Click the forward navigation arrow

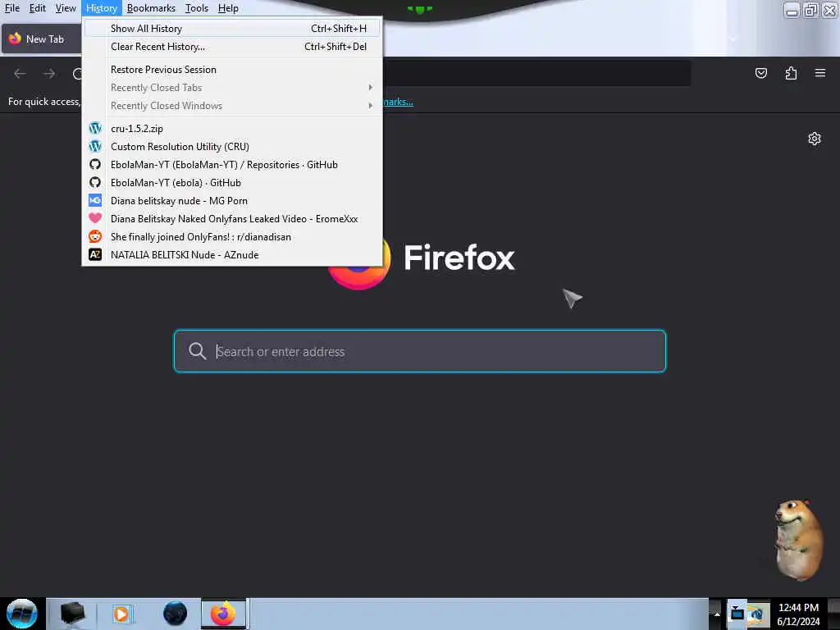click(49, 73)
